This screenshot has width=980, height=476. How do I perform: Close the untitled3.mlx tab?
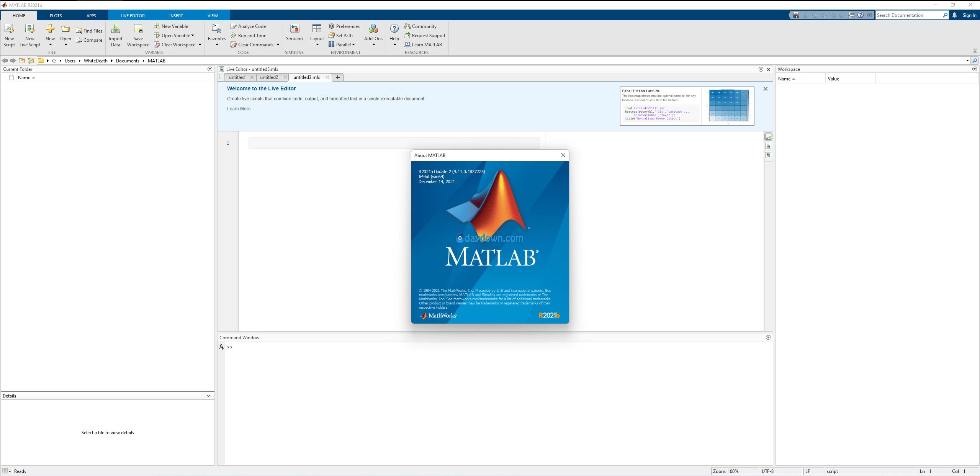click(327, 77)
